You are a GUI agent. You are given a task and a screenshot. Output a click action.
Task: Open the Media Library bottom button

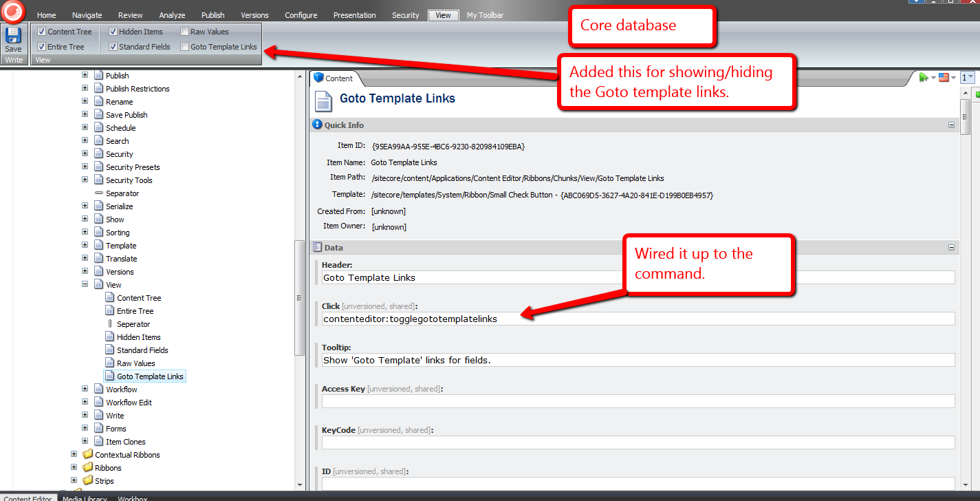tap(85, 498)
